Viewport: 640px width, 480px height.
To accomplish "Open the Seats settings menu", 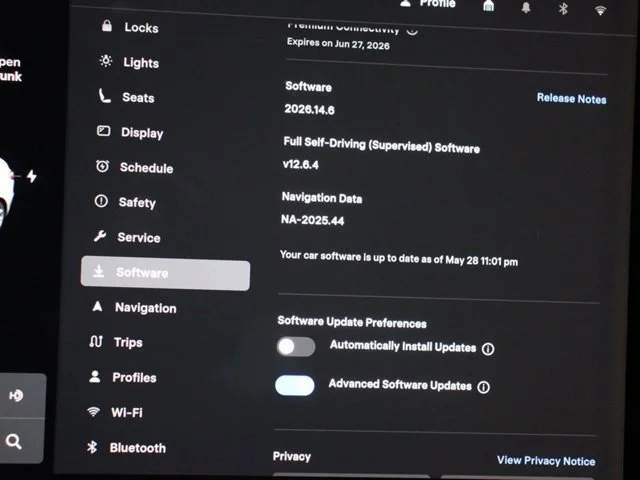I will (127, 97).
